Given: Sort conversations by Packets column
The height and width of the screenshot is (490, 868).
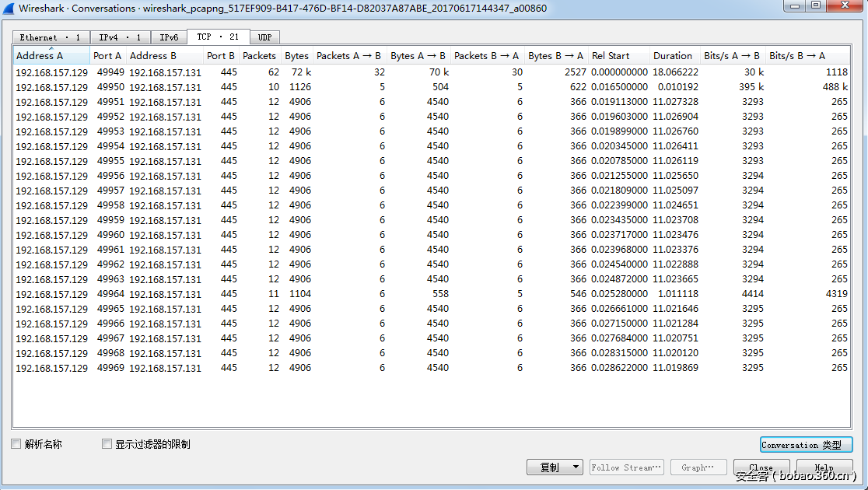Looking at the screenshot, I should (259, 56).
